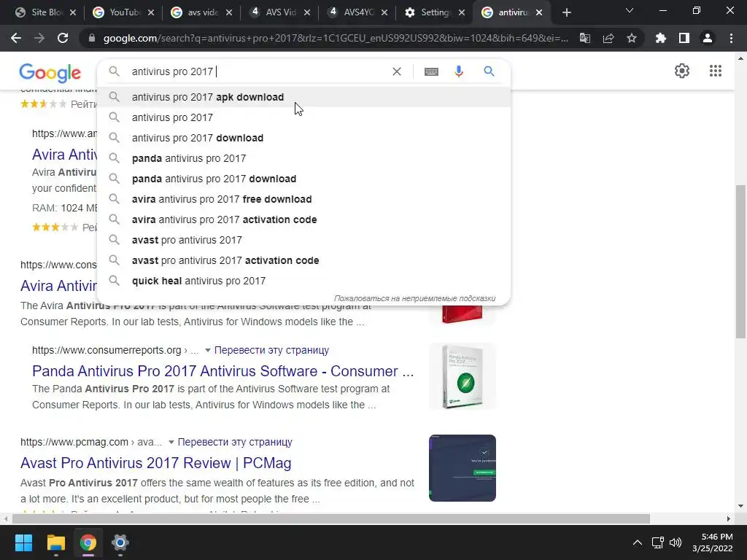Open the tab search chevron
Image resolution: width=747 pixels, height=560 pixels.
[x=630, y=10]
